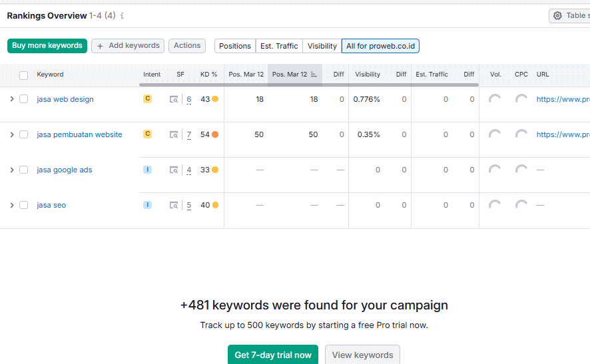
Task: Click the loading CPC spinner for jasa google ads
Action: pos(521,170)
